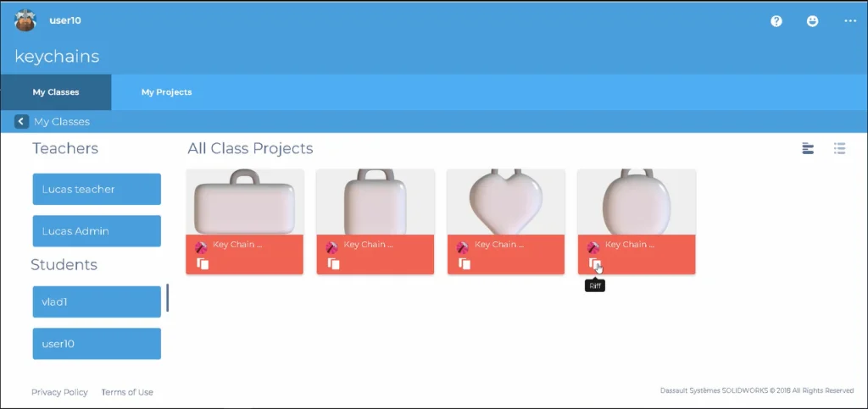868x409 pixels.
Task: Switch to card grid view icon
Action: coord(808,149)
